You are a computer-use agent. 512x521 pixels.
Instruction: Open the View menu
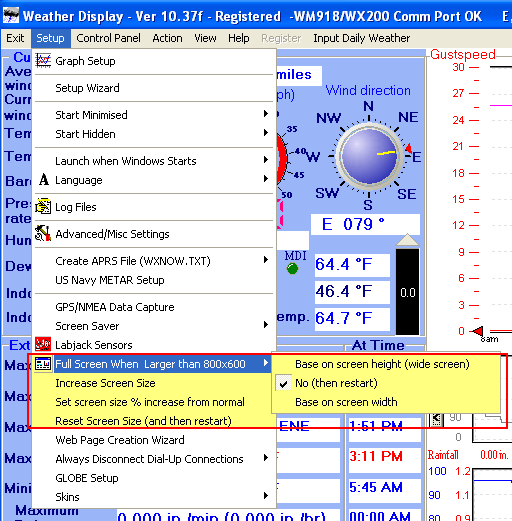[205, 38]
